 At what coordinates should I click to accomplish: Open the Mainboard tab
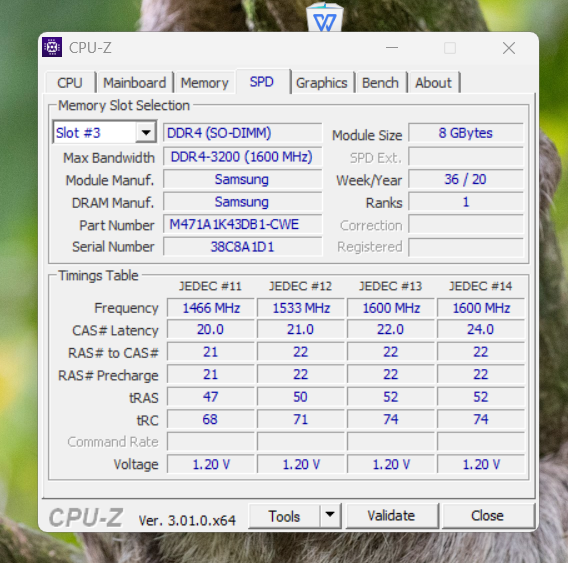click(134, 83)
